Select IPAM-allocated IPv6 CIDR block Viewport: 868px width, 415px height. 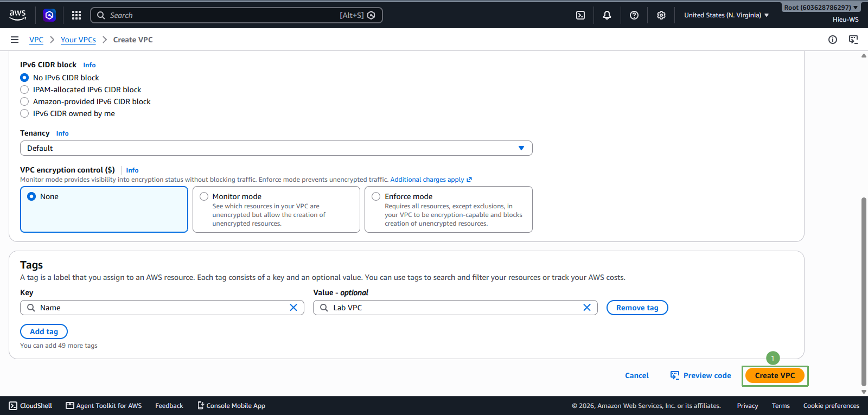[24, 90]
